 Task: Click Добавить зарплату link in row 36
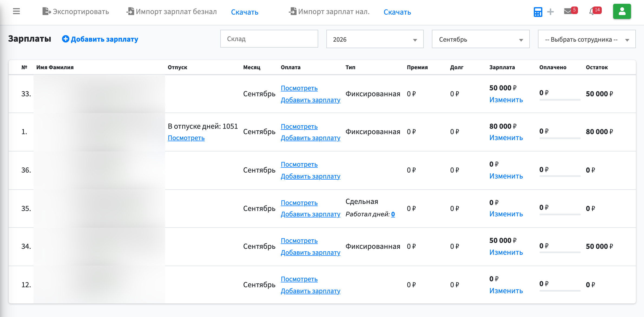coord(311,176)
